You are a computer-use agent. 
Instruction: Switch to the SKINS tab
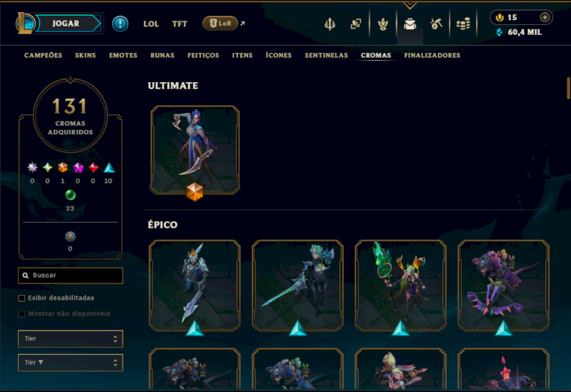point(86,55)
